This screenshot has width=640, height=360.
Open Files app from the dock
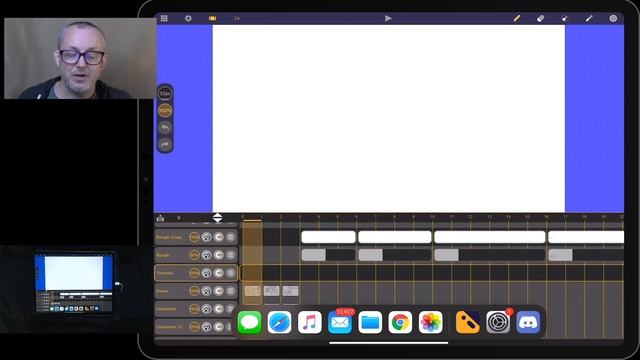click(370, 322)
